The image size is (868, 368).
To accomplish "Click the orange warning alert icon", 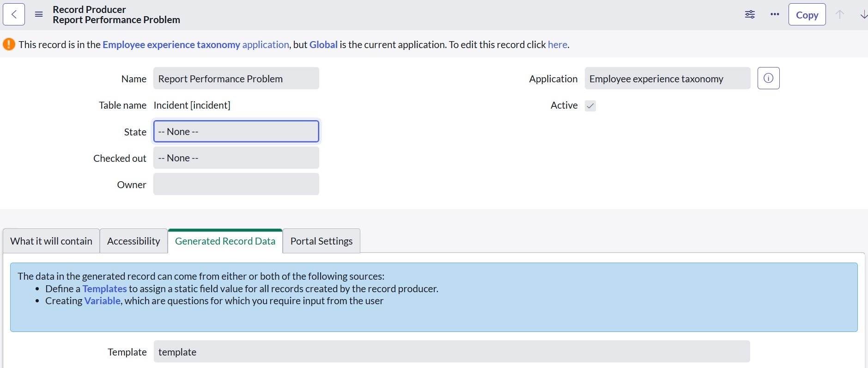I will pos(9,44).
